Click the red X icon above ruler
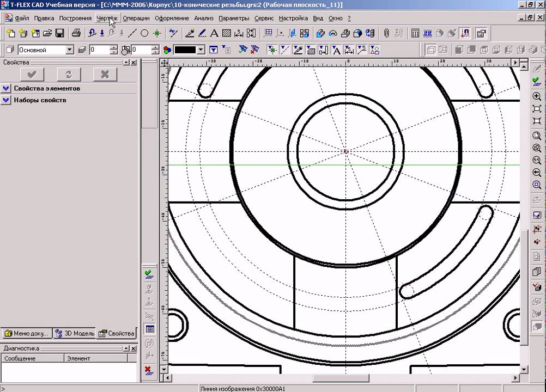 pos(148,370)
